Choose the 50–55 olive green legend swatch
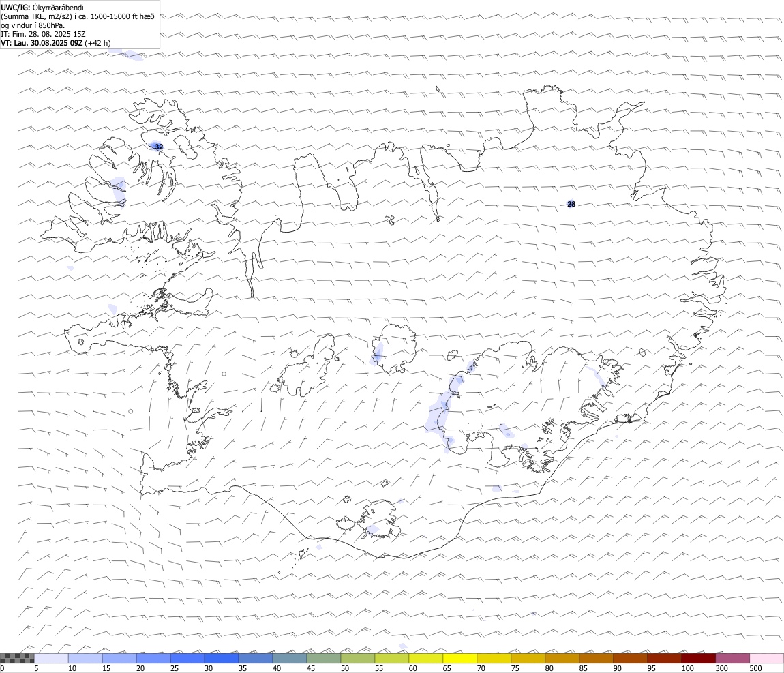The width and height of the screenshot is (784, 673). (x=357, y=658)
